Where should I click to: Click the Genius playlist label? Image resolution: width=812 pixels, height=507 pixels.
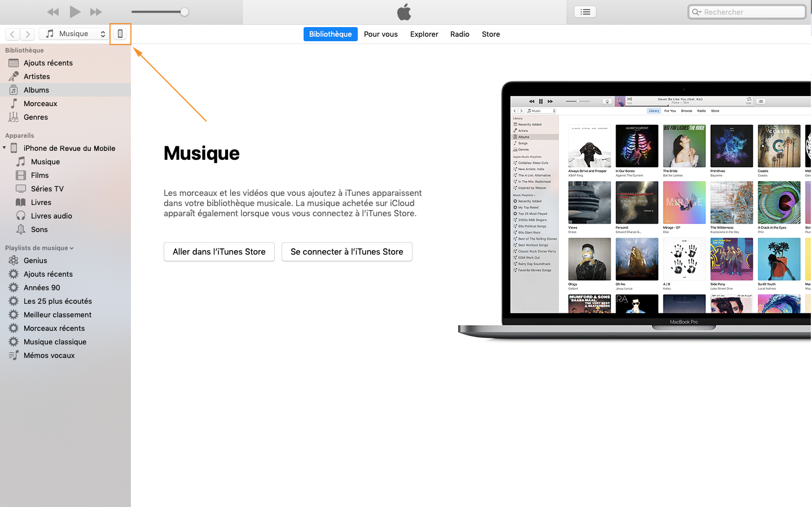36,261
